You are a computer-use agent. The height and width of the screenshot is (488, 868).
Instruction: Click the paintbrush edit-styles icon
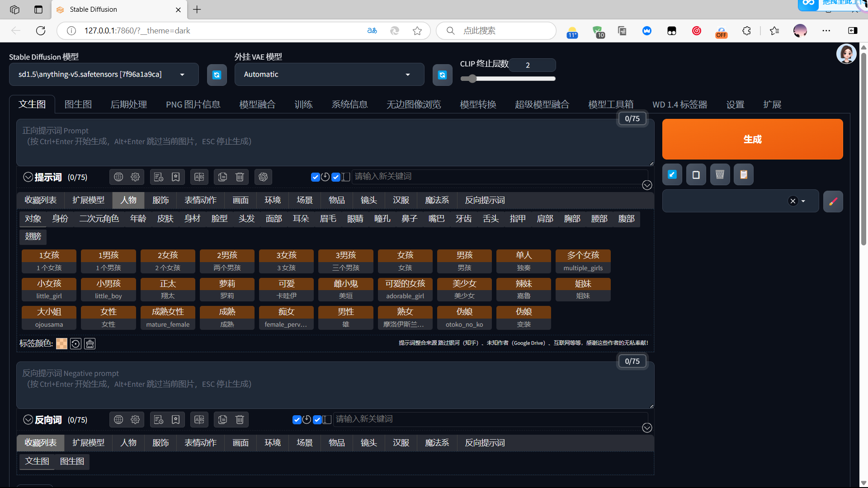point(833,202)
